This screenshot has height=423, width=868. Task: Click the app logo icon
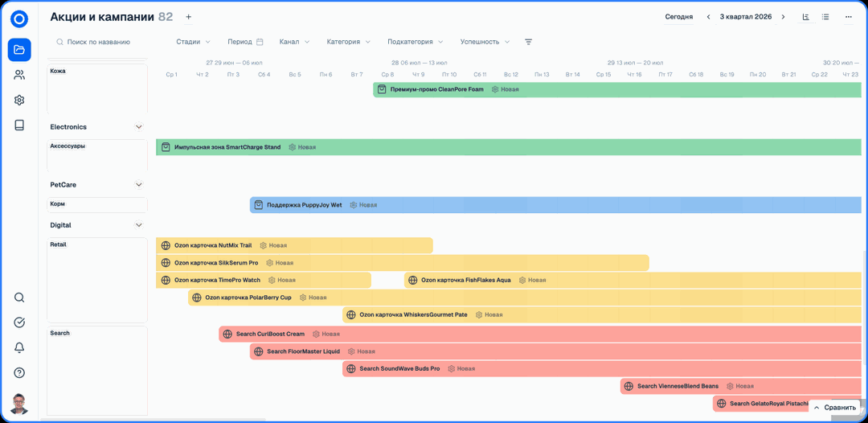(19, 19)
